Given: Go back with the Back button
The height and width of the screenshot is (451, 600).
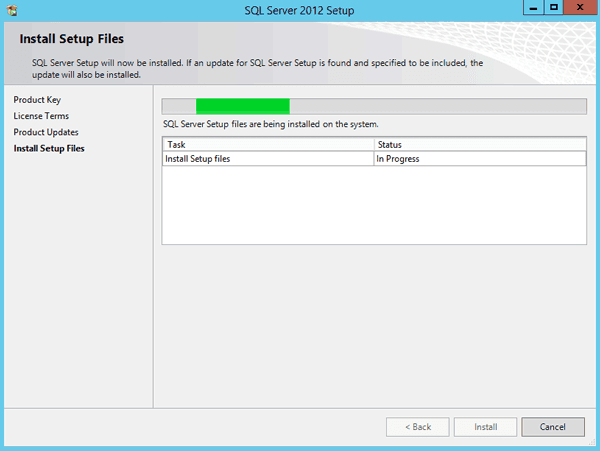Looking at the screenshot, I should point(418,427).
